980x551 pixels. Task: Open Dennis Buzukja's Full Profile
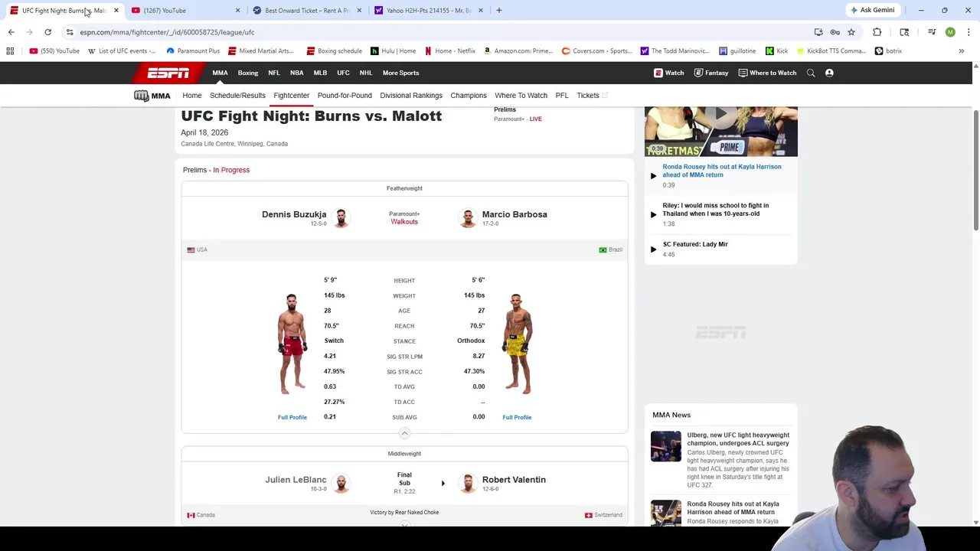click(x=292, y=417)
